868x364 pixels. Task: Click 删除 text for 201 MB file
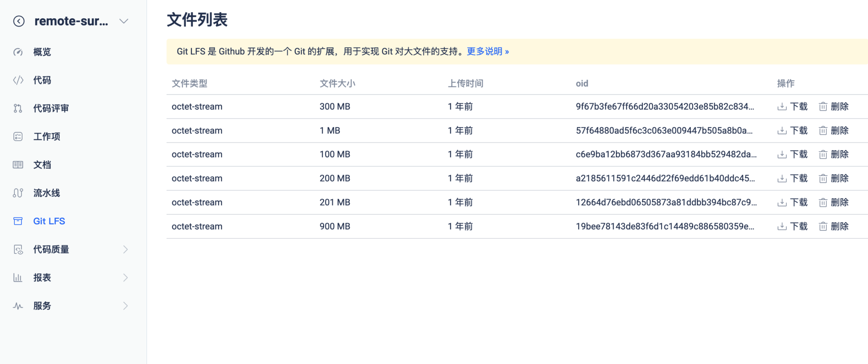coord(839,202)
